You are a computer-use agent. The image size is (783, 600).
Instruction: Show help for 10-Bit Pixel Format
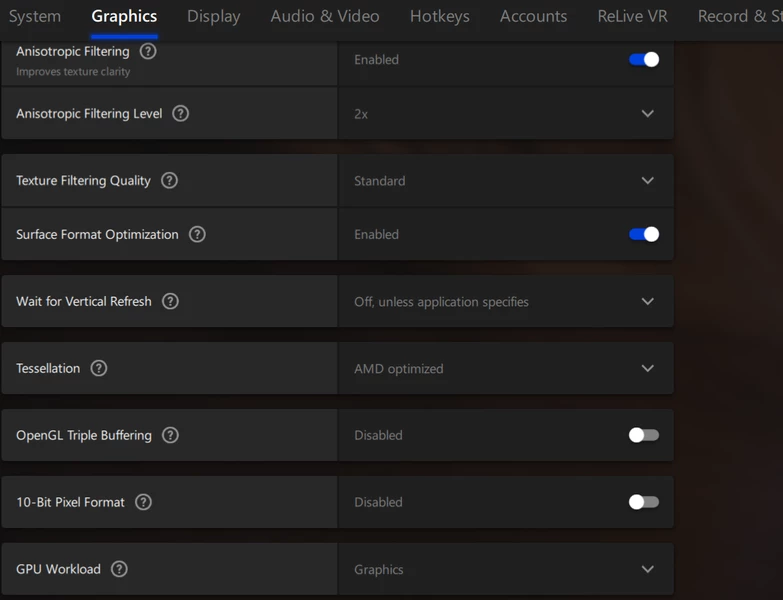[143, 503]
